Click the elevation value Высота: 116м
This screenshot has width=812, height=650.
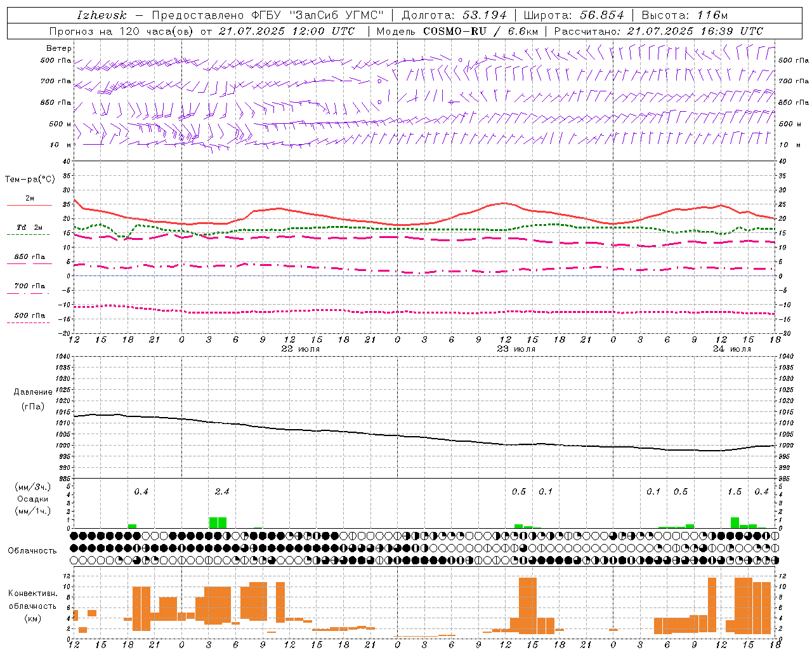(684, 15)
